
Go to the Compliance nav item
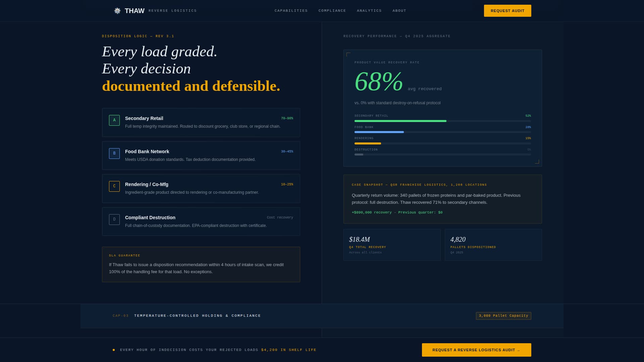pos(332,11)
